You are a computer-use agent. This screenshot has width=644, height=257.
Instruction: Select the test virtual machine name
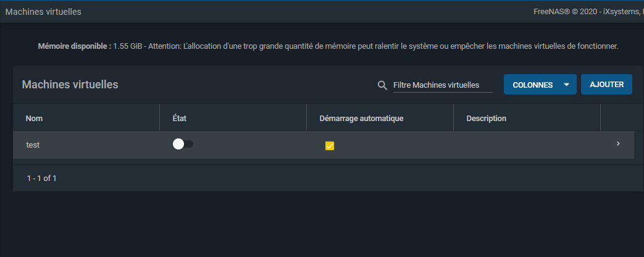[x=33, y=145]
